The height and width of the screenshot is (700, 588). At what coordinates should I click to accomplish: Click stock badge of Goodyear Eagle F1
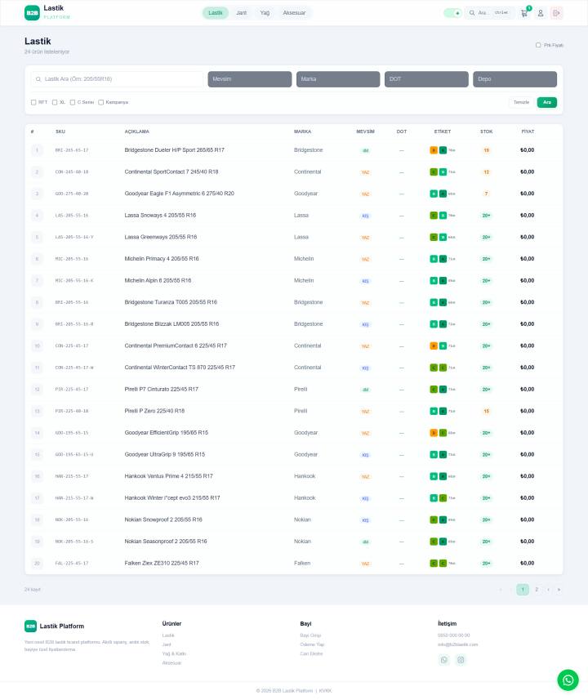point(486,194)
